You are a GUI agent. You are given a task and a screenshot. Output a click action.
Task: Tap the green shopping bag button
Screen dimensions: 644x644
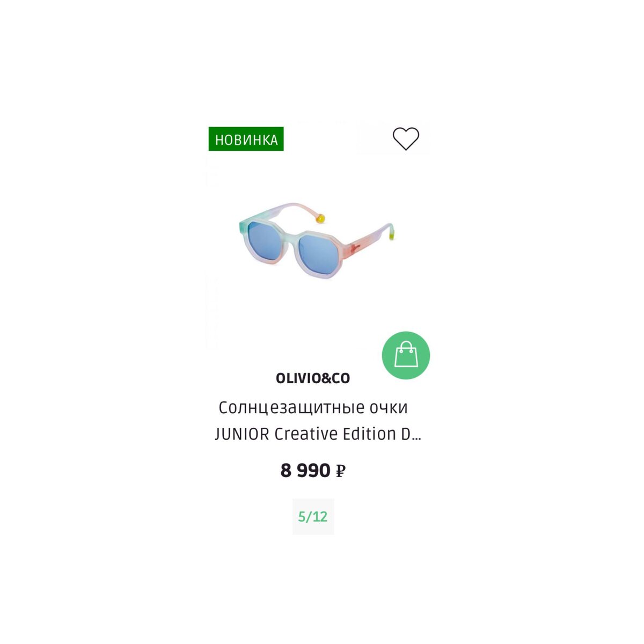[x=406, y=355]
